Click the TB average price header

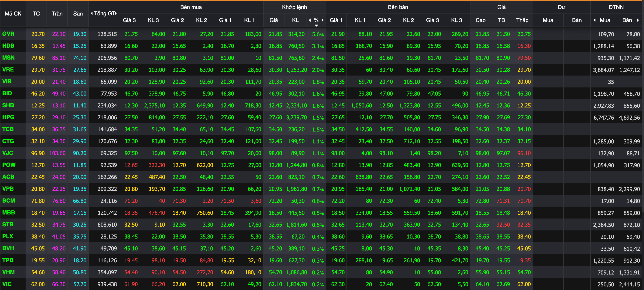coord(501,20)
